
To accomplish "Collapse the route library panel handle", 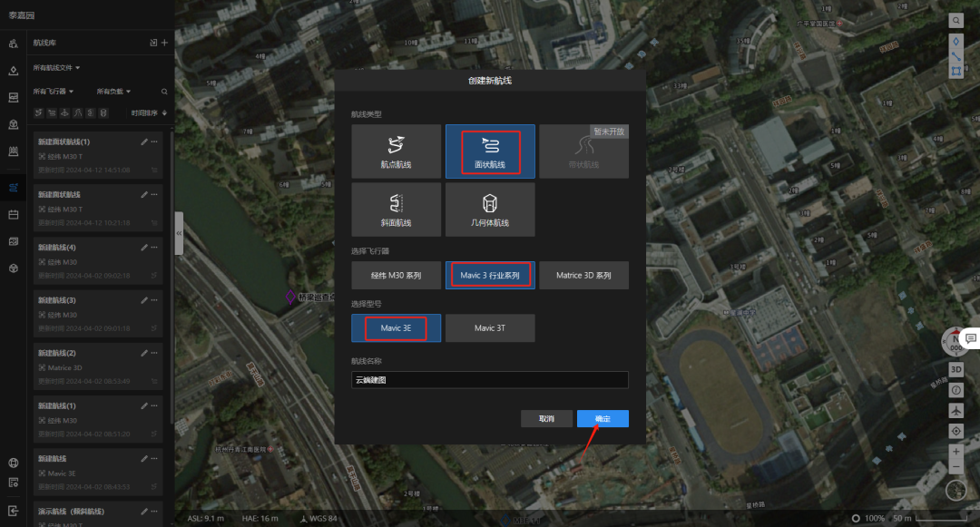I will 179,233.
